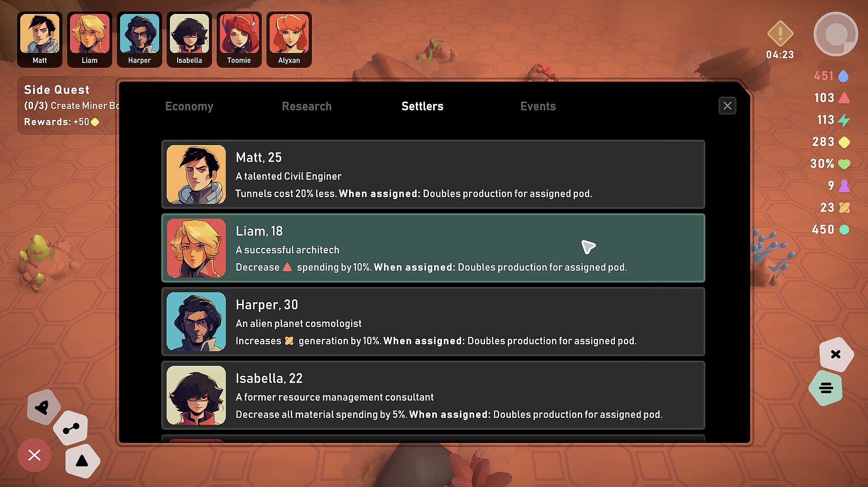This screenshot has width=868, height=487.
Task: Click the yellow alert warning icon
Action: tap(780, 33)
